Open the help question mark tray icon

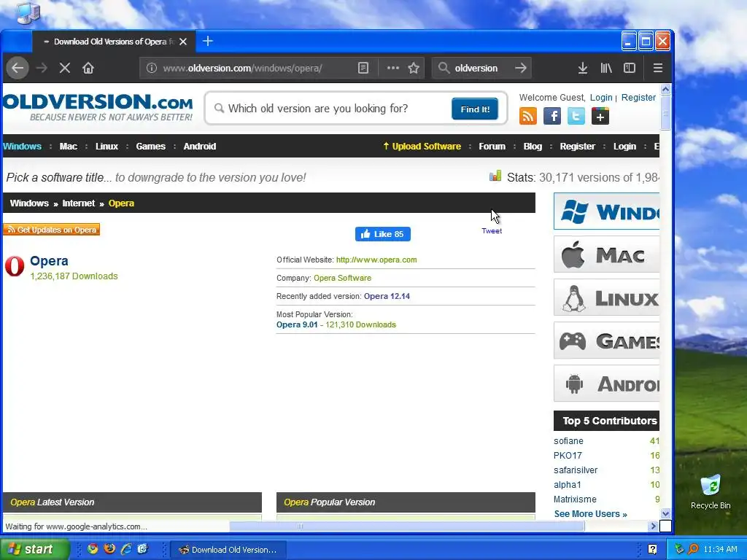tap(653, 549)
